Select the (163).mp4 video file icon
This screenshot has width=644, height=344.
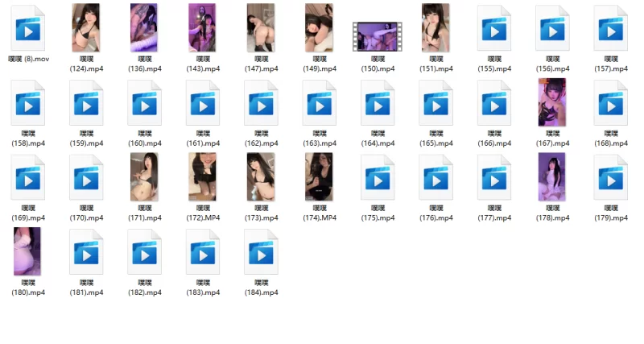(x=320, y=103)
